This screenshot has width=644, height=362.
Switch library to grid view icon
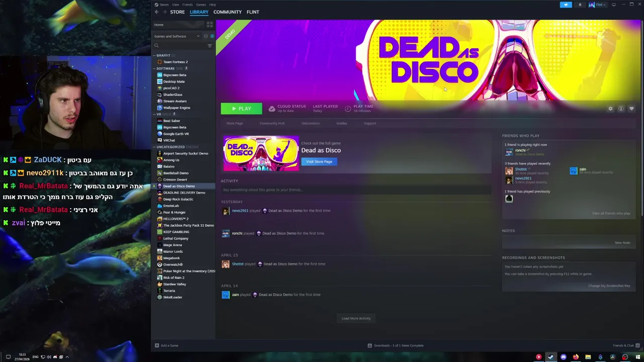pyautogui.click(x=209, y=24)
